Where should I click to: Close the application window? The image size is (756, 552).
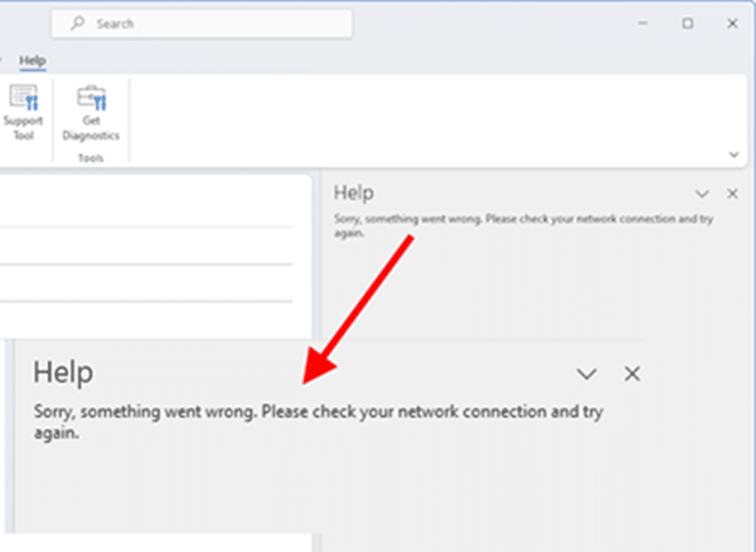tap(732, 23)
